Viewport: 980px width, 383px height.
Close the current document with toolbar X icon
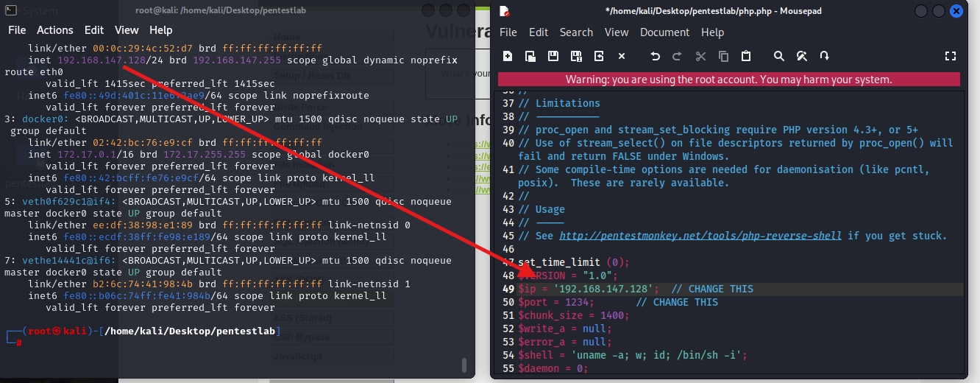pos(622,56)
